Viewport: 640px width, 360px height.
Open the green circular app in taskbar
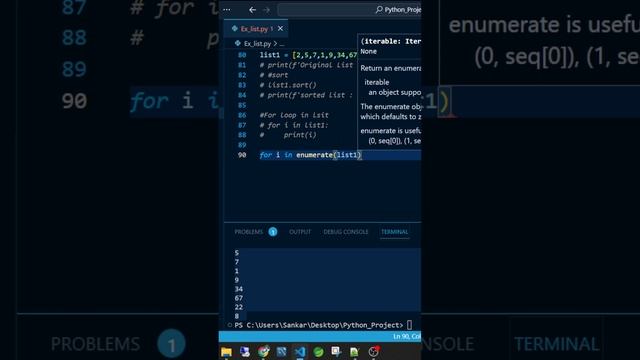pos(318,351)
